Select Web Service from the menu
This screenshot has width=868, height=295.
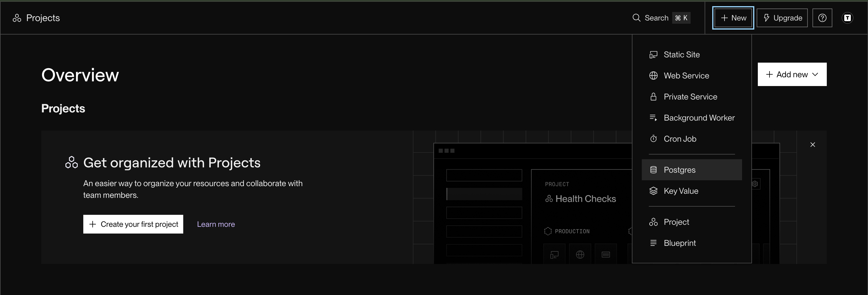pos(691,76)
